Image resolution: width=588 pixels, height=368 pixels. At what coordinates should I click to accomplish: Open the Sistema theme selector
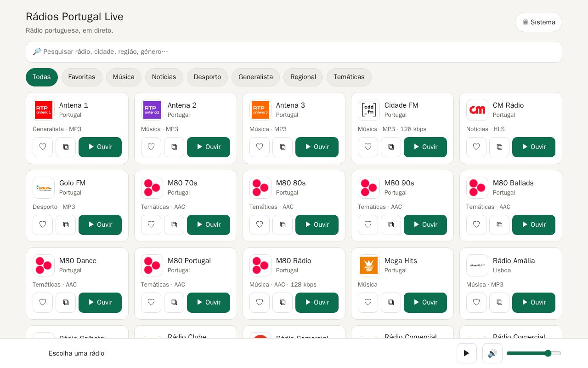(538, 22)
